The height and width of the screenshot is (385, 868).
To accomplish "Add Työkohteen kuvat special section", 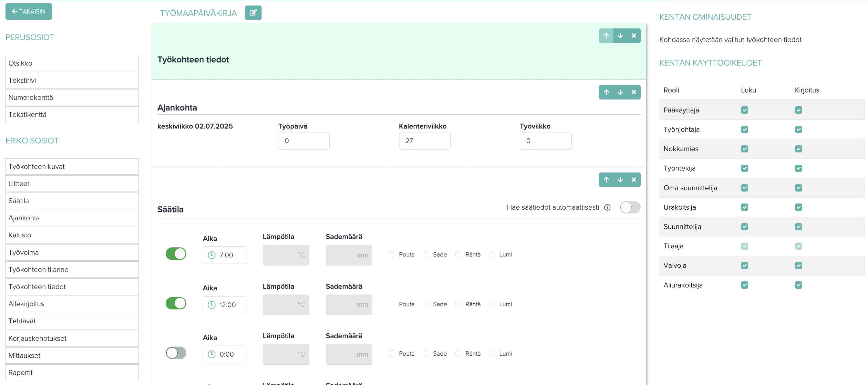I will pos(72,167).
